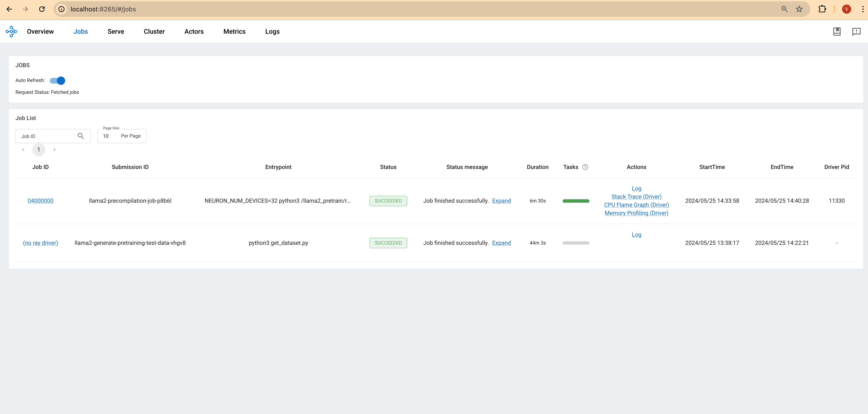
Task: Open the (no ray driver) job link
Action: [41, 243]
